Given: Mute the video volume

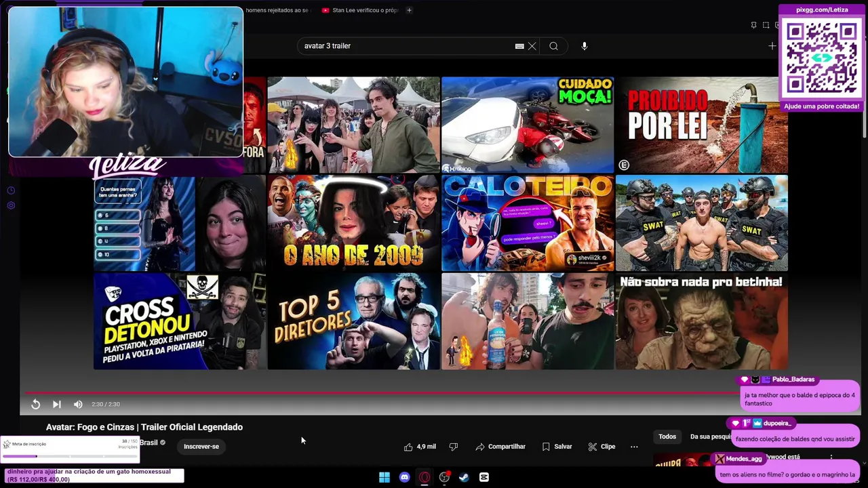Looking at the screenshot, I should [78, 404].
